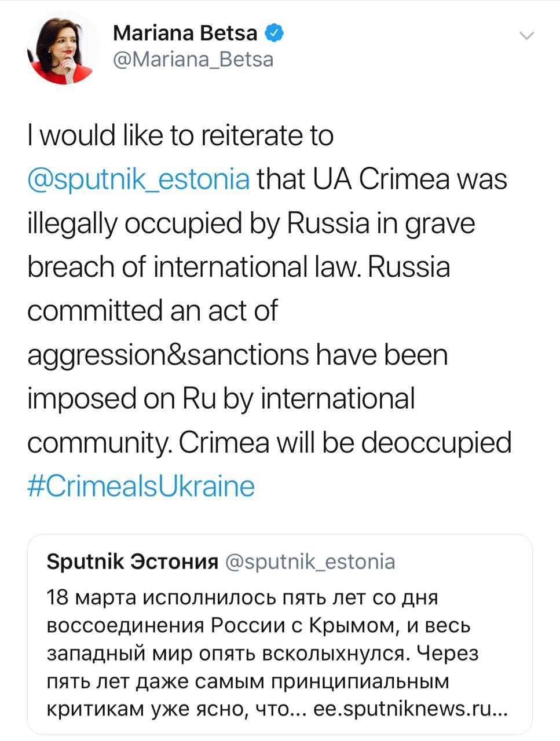Screen dimensions: 560x741
Task: Click the line 'I would like to reiterate to'
Action: click(x=181, y=136)
